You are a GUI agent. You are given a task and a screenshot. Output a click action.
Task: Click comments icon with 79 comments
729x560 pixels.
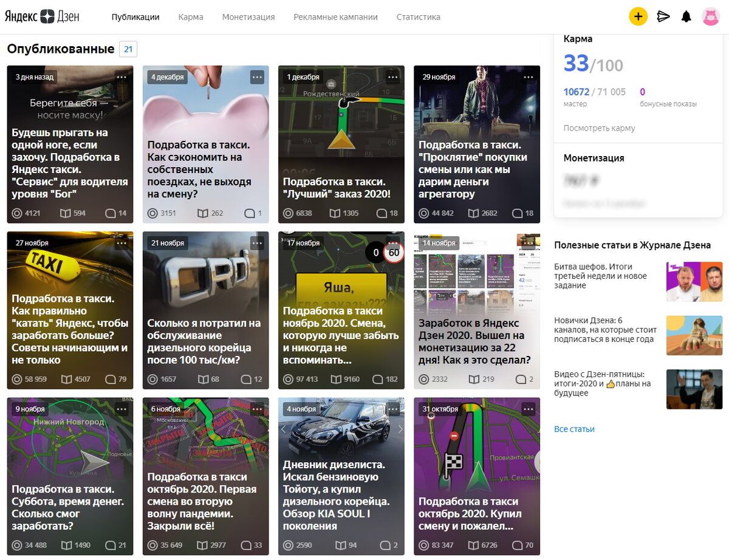[x=110, y=379]
